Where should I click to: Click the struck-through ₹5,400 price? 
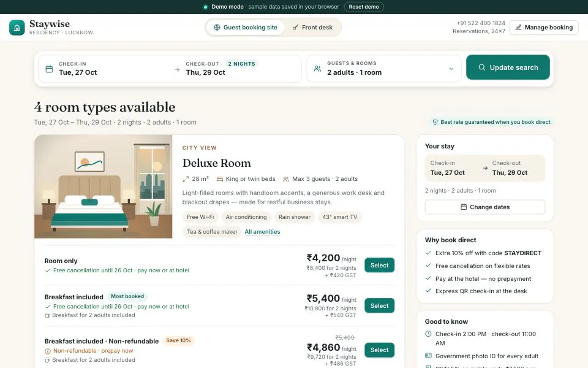pyautogui.click(x=345, y=337)
